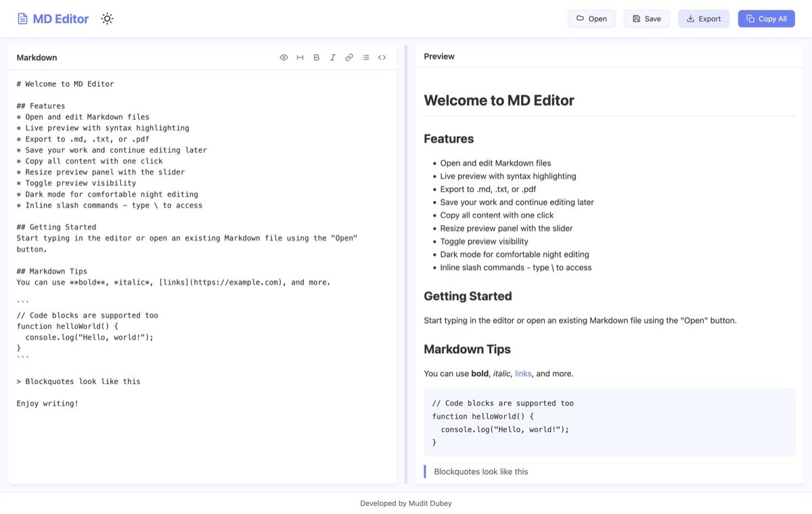Insert a bulleted list with the list icon

point(365,57)
